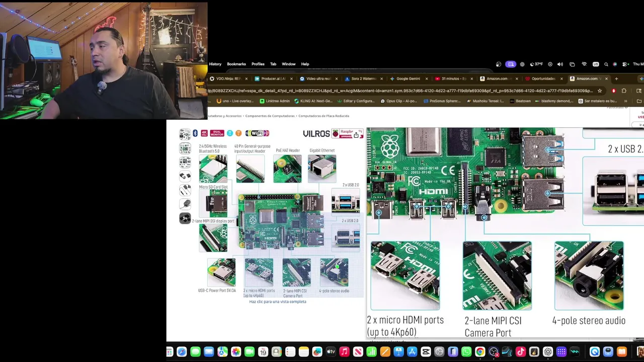Select the third product thumbnail in sidebar
This screenshot has height=362, width=644.
coord(185,162)
